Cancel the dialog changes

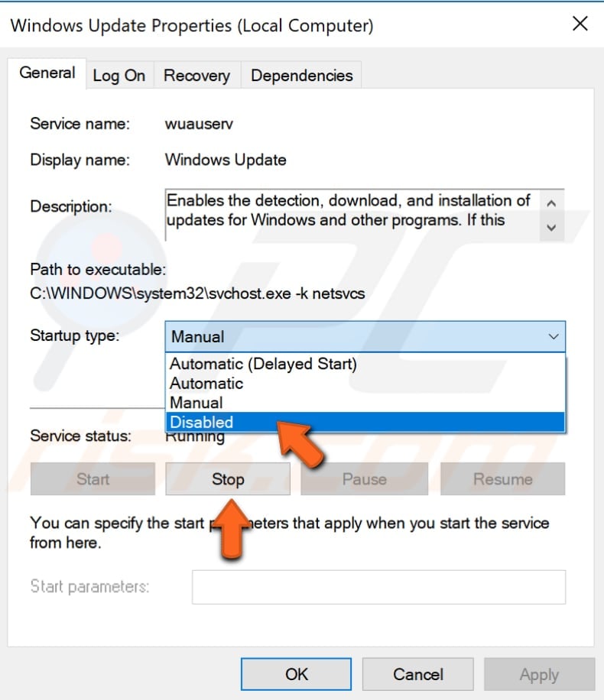[417, 674]
